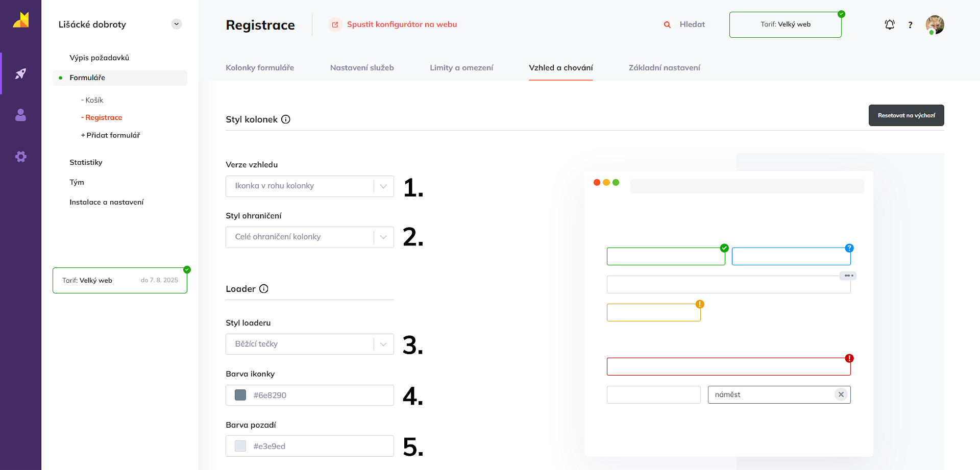Switch to the Kolonky formuláře tab
This screenshot has height=470, width=980.
click(x=260, y=68)
